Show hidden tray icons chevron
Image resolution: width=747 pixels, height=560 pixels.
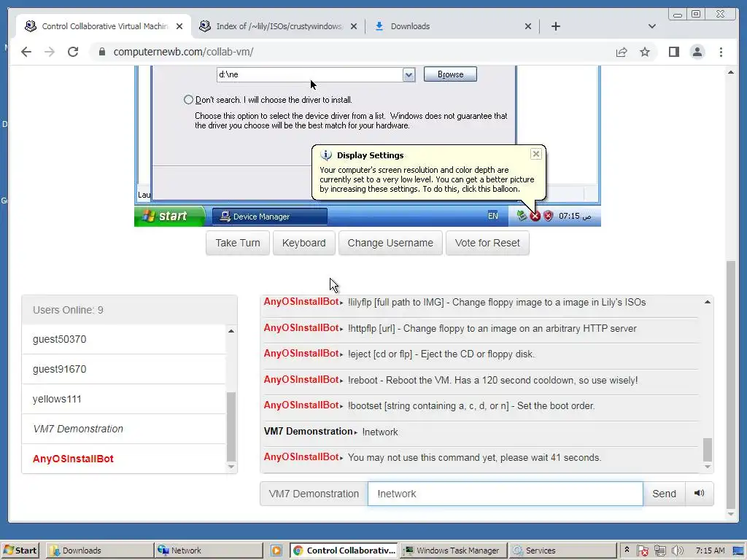click(627, 550)
